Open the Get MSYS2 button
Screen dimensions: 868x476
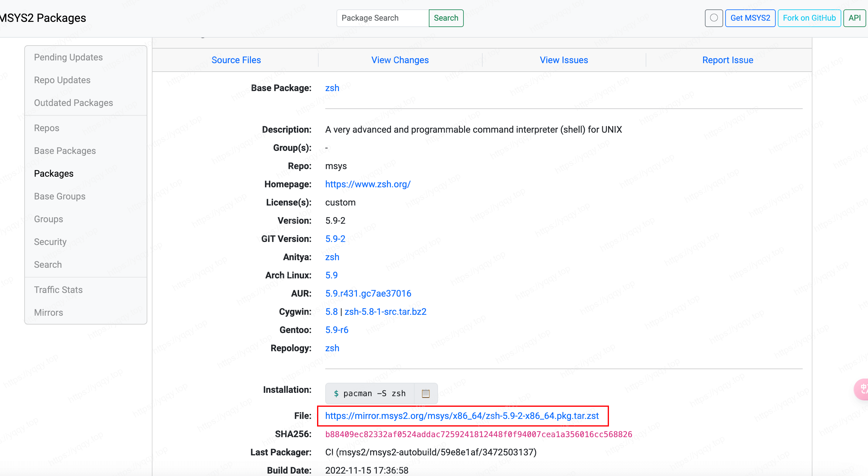click(750, 18)
